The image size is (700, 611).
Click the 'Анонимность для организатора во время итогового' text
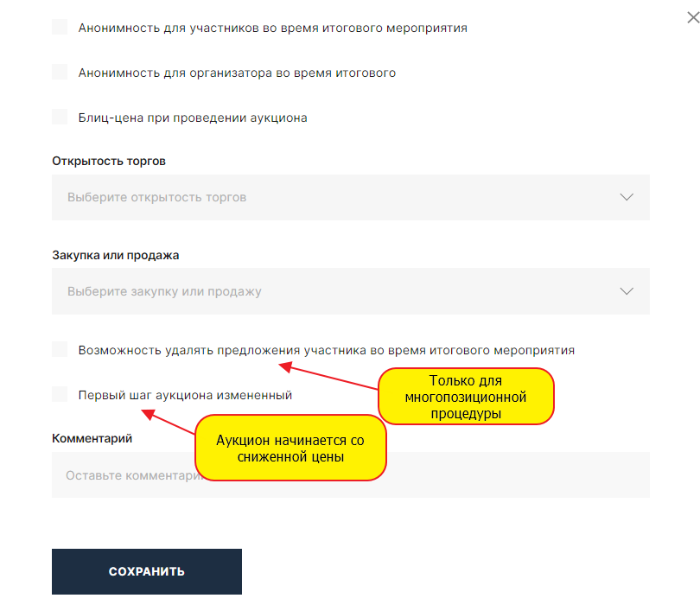(x=237, y=73)
